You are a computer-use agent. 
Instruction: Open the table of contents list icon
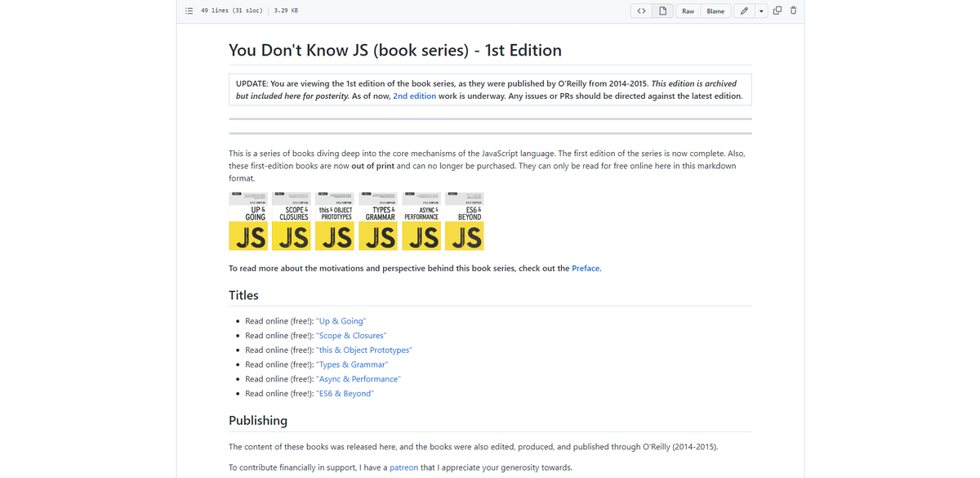point(189,11)
